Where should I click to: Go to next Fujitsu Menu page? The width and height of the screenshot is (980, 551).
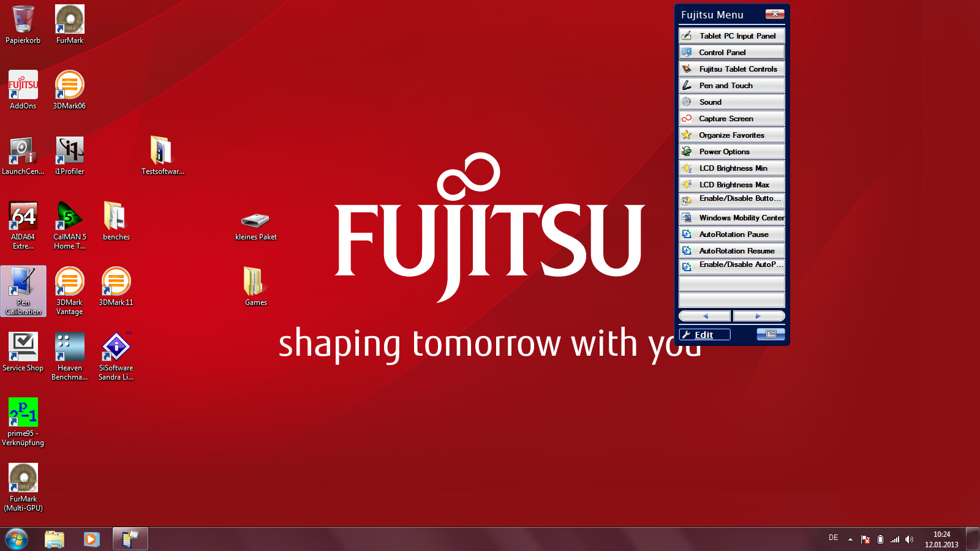tap(758, 316)
